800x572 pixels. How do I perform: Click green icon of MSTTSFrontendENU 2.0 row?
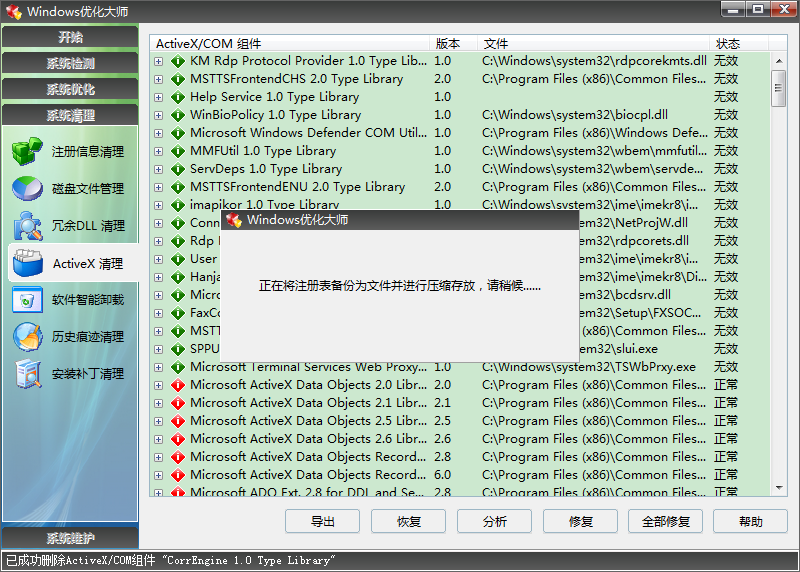[x=178, y=187]
